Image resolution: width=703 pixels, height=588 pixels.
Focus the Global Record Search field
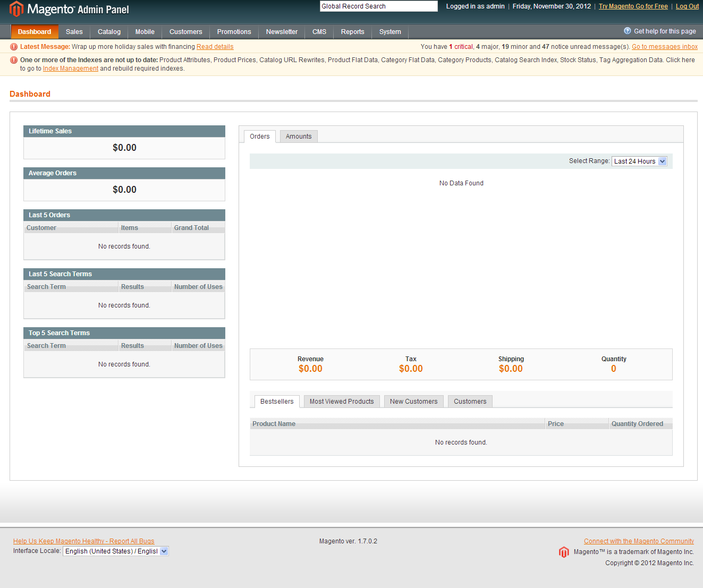[x=378, y=6]
